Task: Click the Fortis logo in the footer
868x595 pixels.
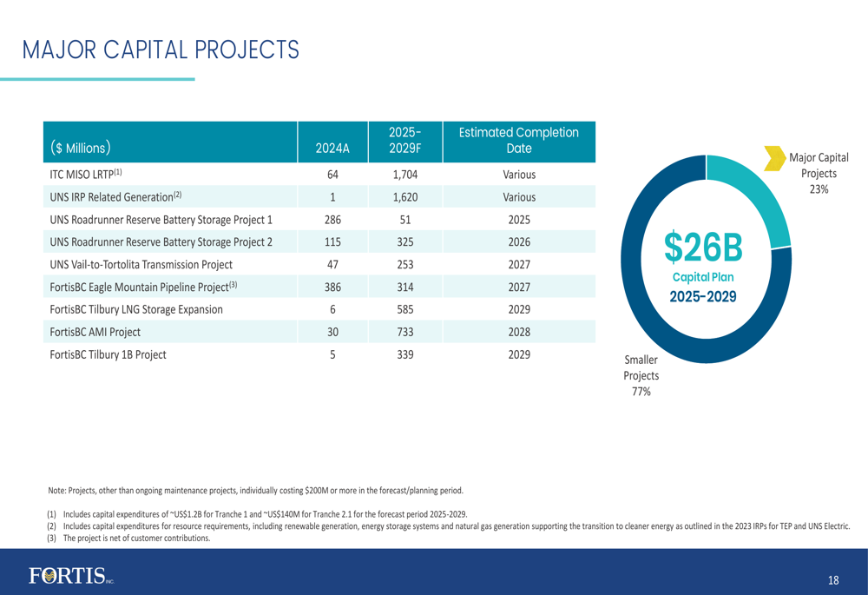Action: pyautogui.click(x=71, y=576)
